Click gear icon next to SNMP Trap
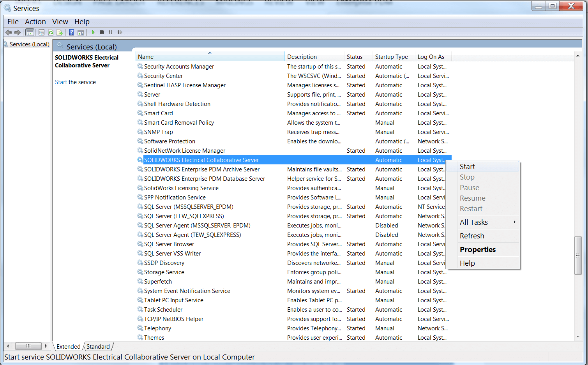588x365 pixels. pos(140,132)
